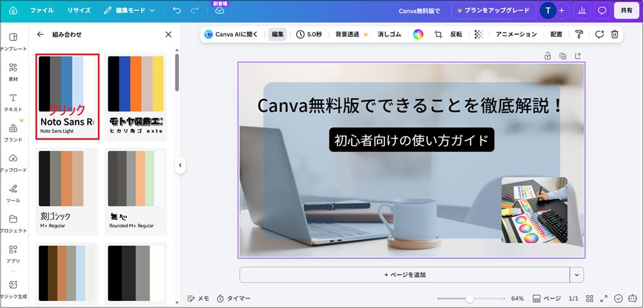Go to Canva home icon

[x=13, y=11]
